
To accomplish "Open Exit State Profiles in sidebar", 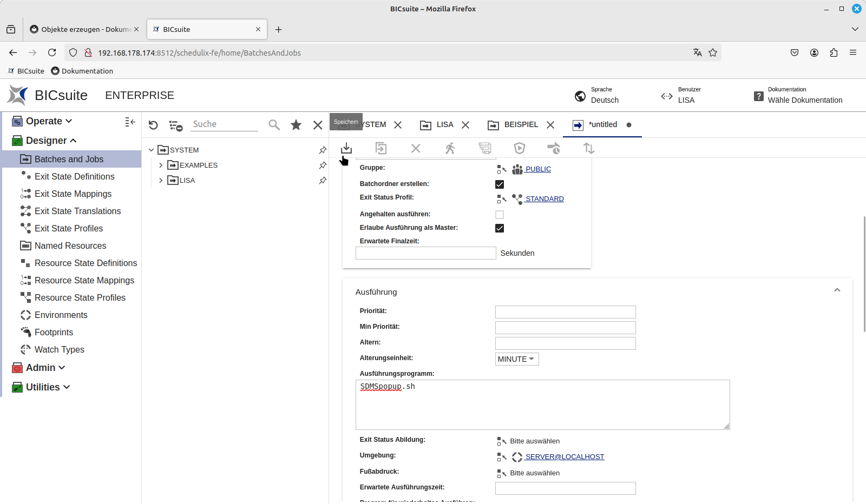I will click(69, 229).
